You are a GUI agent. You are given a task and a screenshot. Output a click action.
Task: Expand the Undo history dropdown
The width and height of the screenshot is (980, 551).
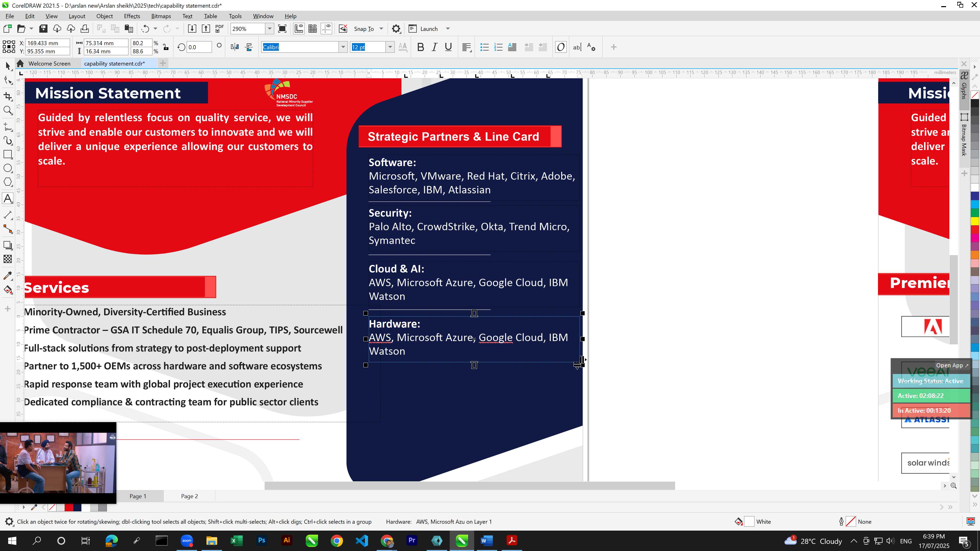155,29
